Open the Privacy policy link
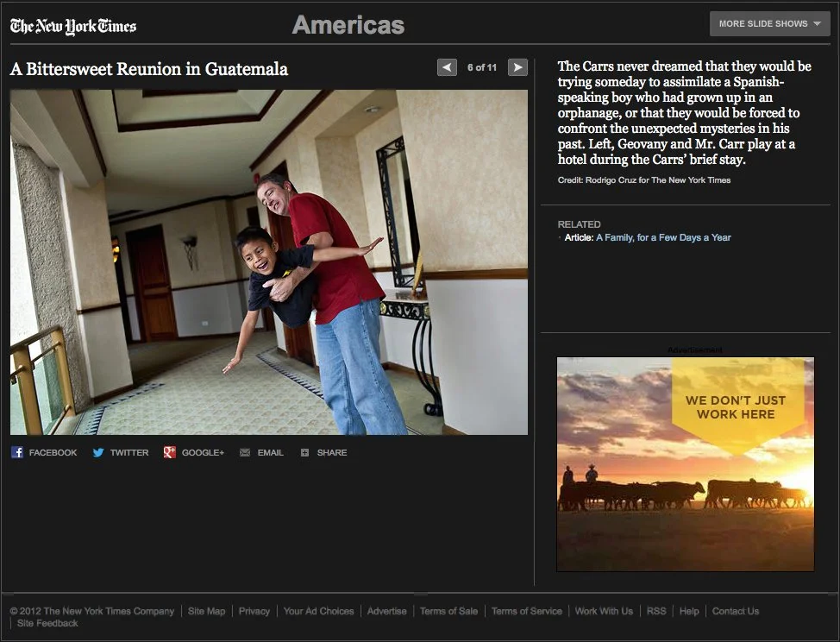 point(254,611)
